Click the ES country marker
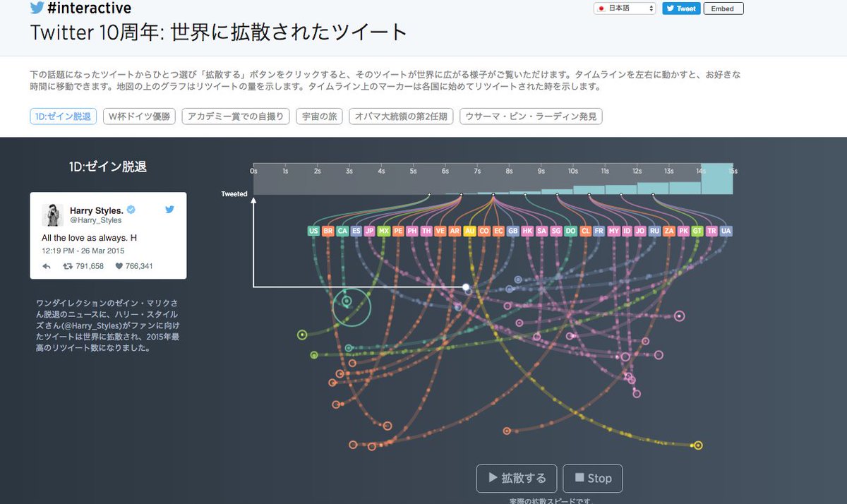847x504 pixels. [356, 231]
